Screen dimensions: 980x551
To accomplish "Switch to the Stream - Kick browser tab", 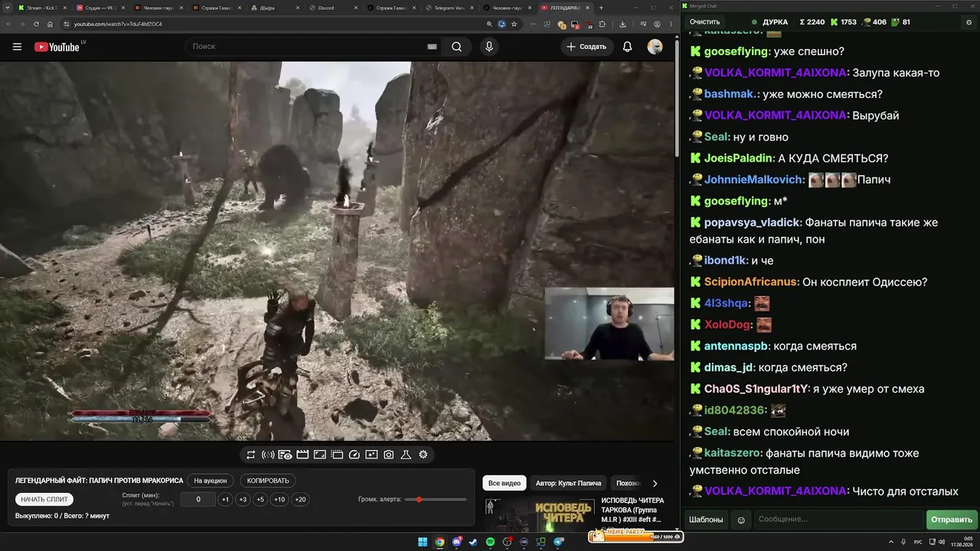I will pyautogui.click(x=41, y=8).
